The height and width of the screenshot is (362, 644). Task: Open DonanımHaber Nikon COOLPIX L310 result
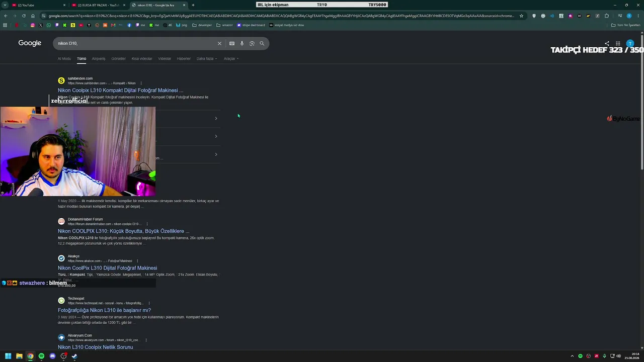pyautogui.click(x=123, y=231)
